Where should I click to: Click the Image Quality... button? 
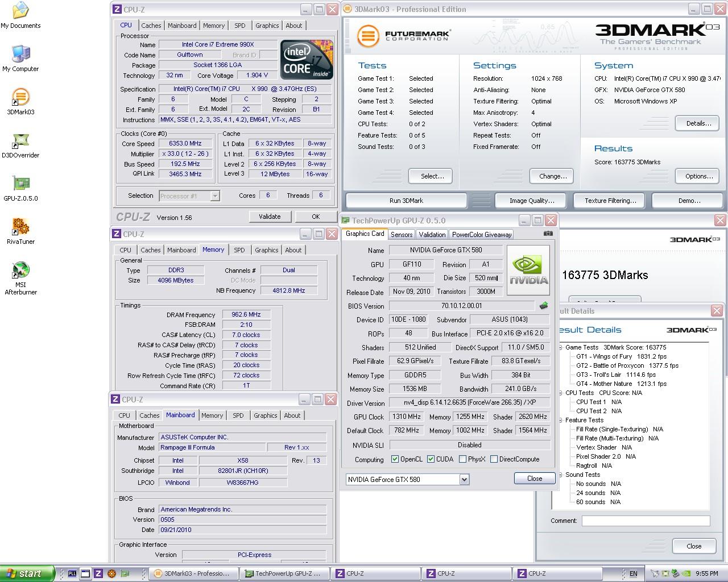pyautogui.click(x=532, y=201)
